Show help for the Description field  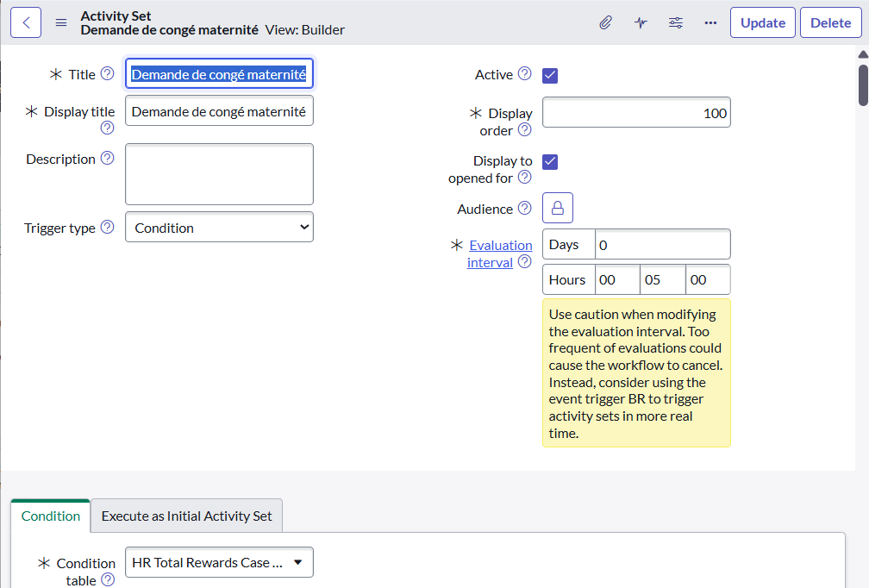(x=108, y=158)
